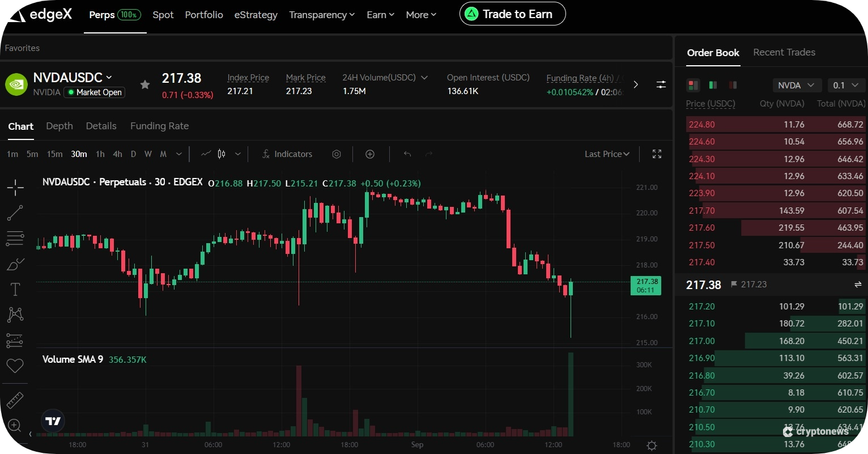The height and width of the screenshot is (454, 868).
Task: Click the add compare plus icon
Action: pyautogui.click(x=370, y=154)
